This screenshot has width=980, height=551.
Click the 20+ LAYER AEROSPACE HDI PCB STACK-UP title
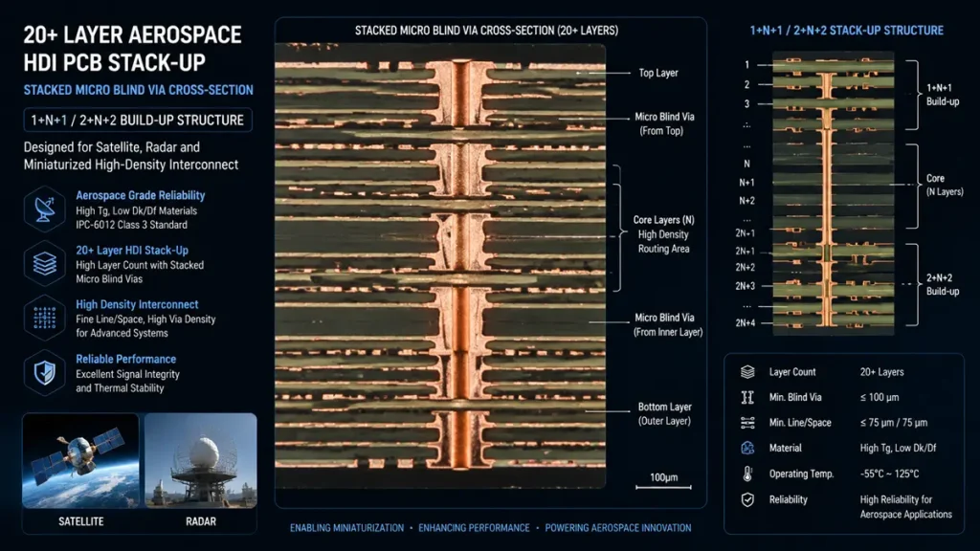point(132,49)
